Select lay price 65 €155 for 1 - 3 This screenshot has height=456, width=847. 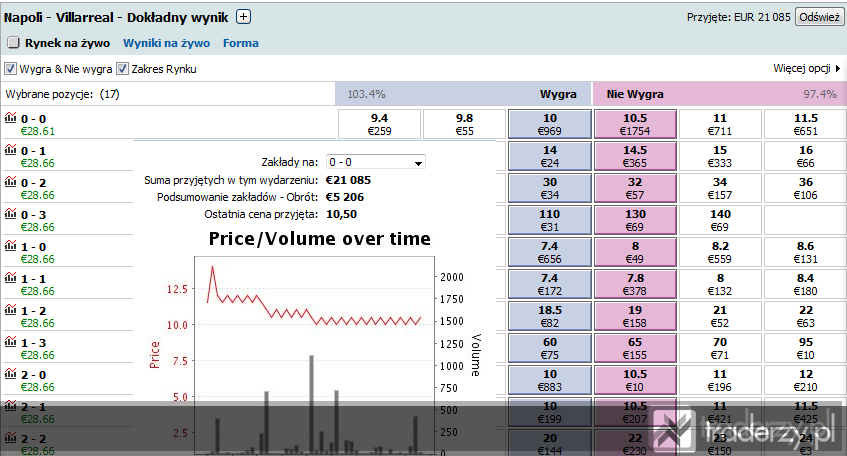tap(635, 348)
